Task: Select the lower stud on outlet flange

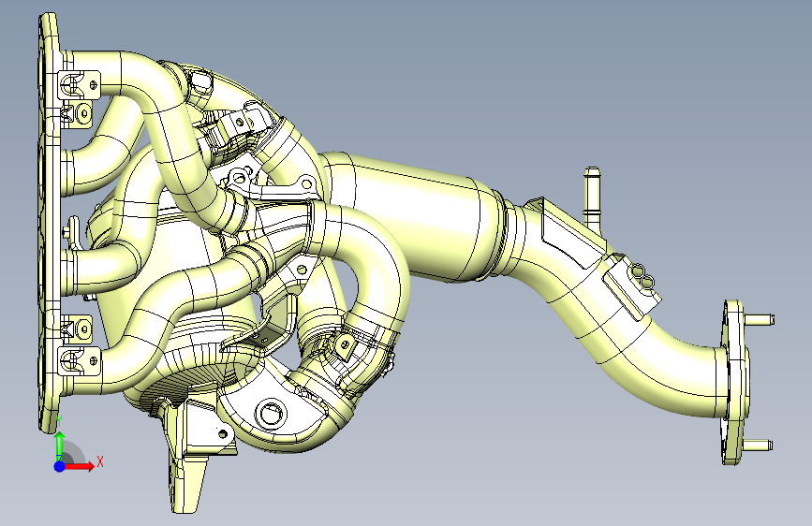Action: click(x=758, y=445)
